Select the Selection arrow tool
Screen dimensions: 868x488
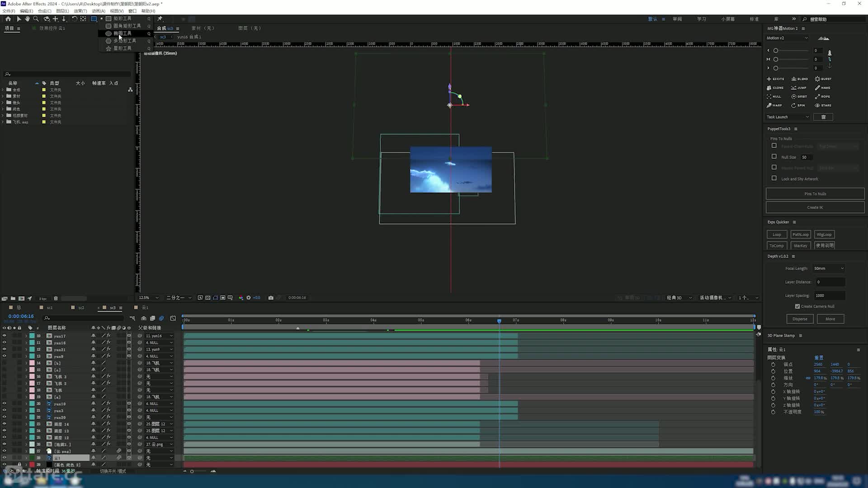[19, 19]
